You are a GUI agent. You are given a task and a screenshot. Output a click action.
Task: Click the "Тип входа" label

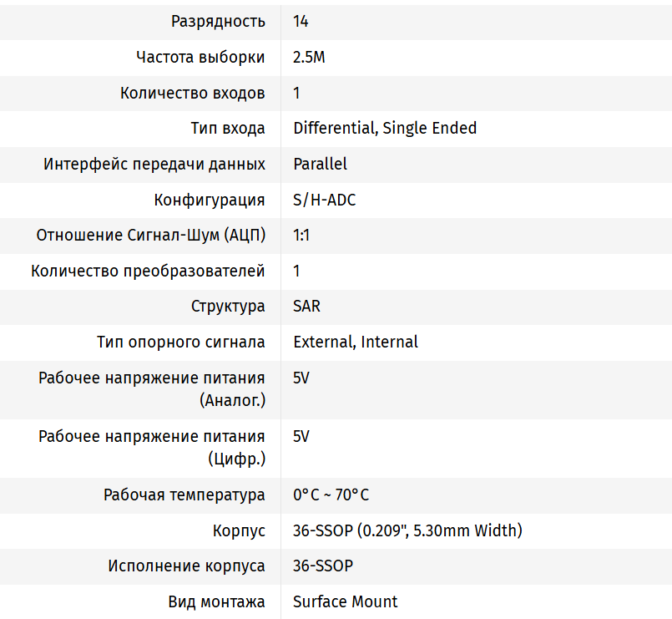pos(228,129)
